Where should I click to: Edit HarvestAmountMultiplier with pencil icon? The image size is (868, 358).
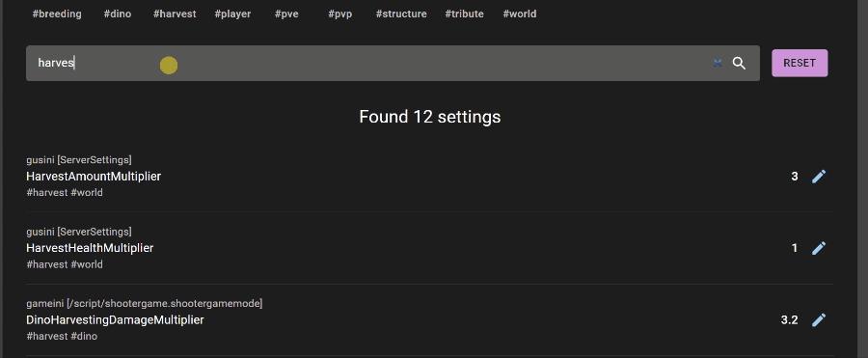pyautogui.click(x=819, y=177)
